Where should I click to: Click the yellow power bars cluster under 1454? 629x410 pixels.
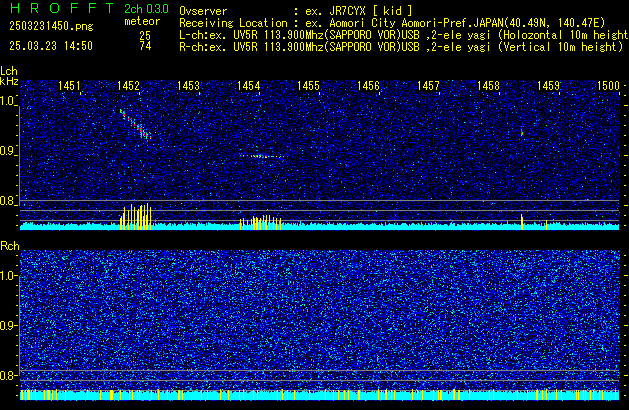click(260, 223)
